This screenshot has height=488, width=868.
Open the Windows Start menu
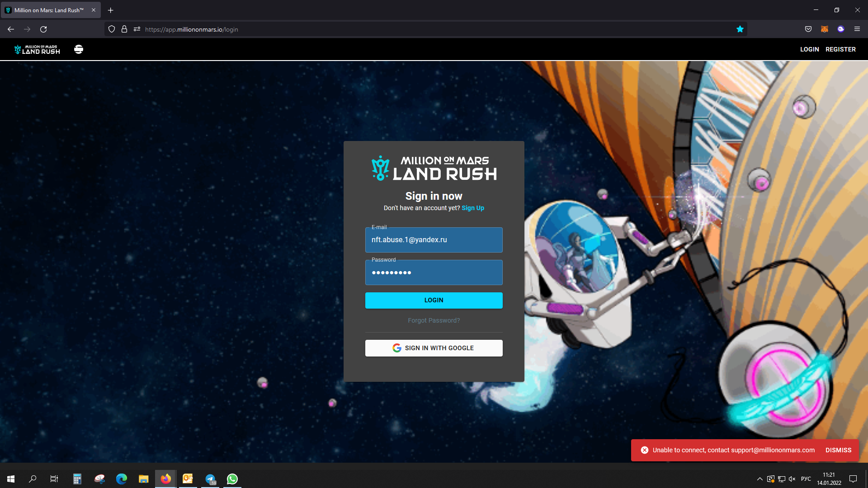[x=11, y=479]
